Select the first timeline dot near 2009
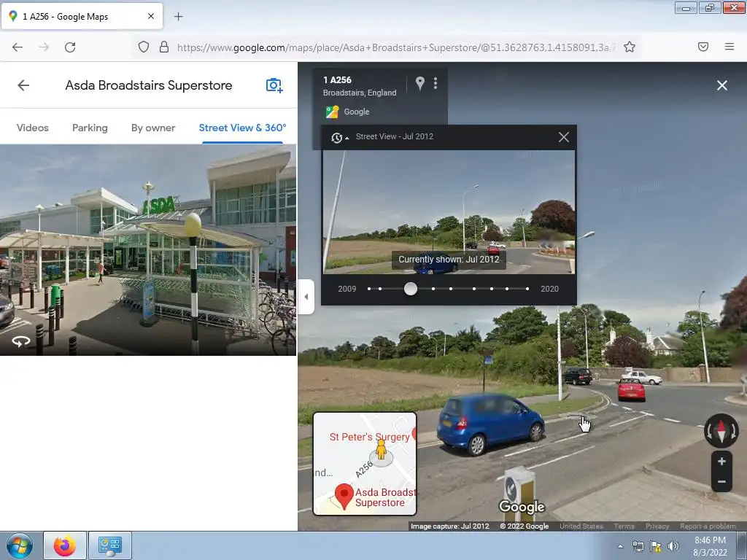Image resolution: width=747 pixels, height=560 pixels. 369,289
